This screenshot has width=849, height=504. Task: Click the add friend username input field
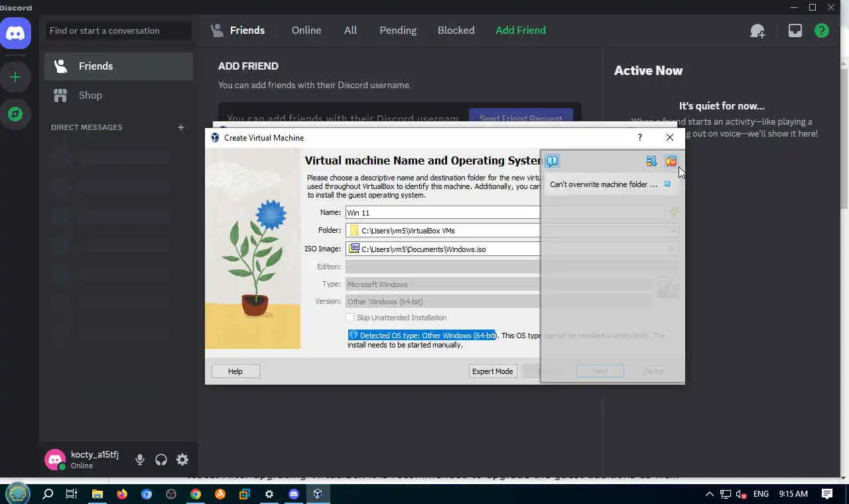pos(343,119)
